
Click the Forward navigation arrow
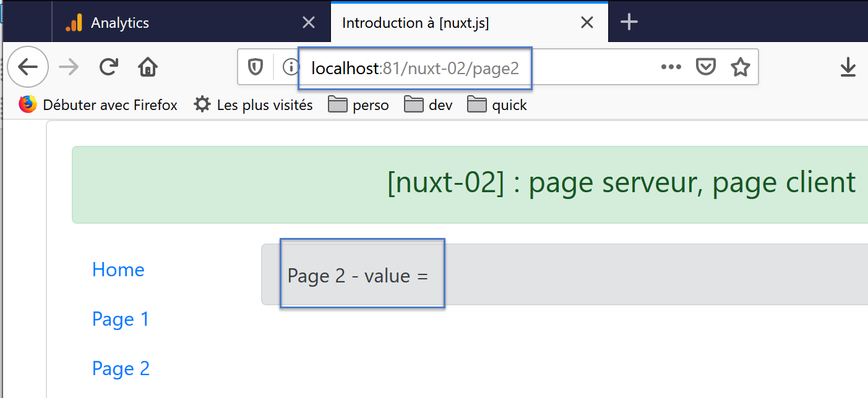(x=69, y=67)
